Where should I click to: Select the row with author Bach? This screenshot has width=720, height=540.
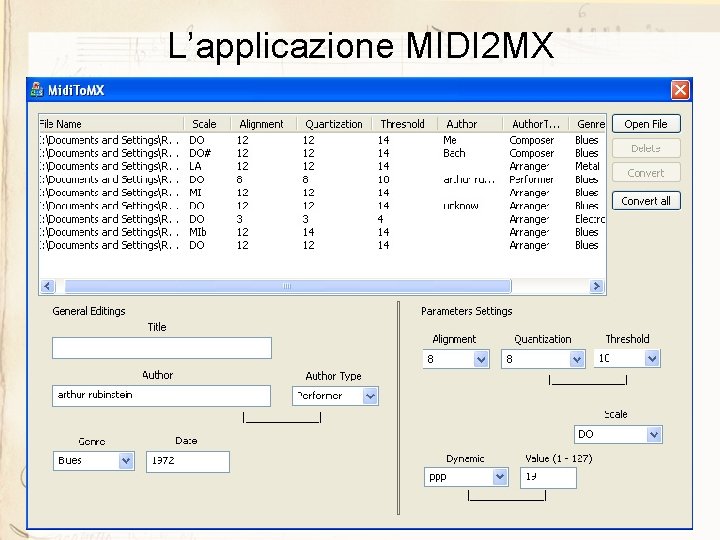pos(321,153)
